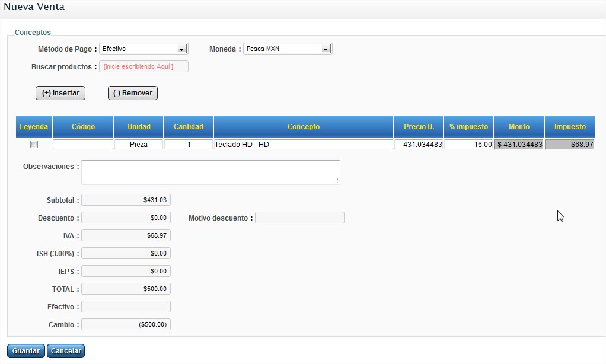Click the Precio U. value field
Viewport: 606px width, 364px height.
419,145
